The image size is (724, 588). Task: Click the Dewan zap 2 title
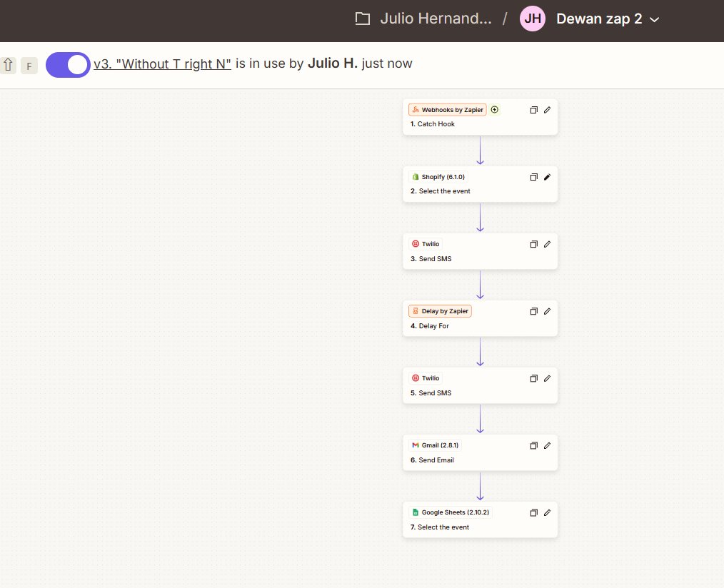pos(599,19)
